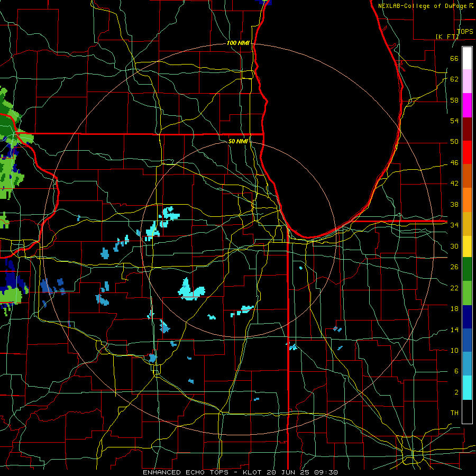Click the gold 38 kft legend swatch
The image size is (476, 476).
click(467, 224)
